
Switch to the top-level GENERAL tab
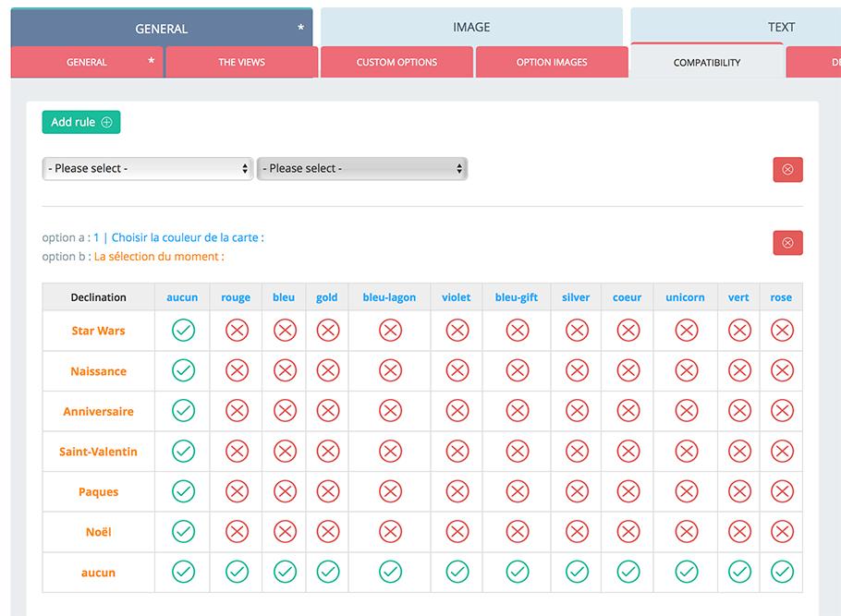162,28
